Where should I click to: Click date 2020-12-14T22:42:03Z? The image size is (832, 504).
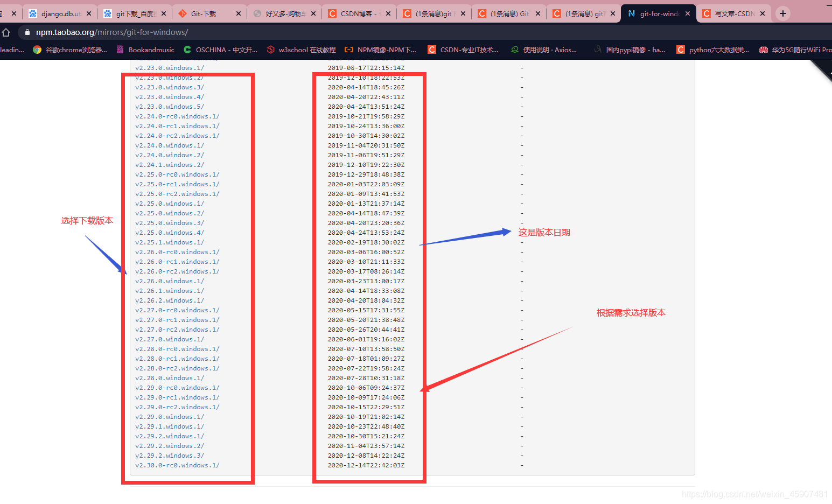[366, 465]
